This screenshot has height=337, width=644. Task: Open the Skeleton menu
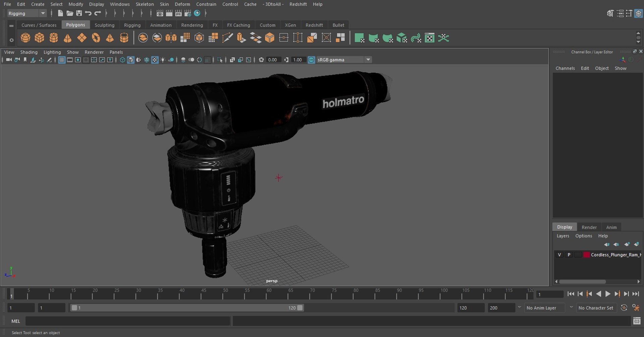(x=145, y=4)
